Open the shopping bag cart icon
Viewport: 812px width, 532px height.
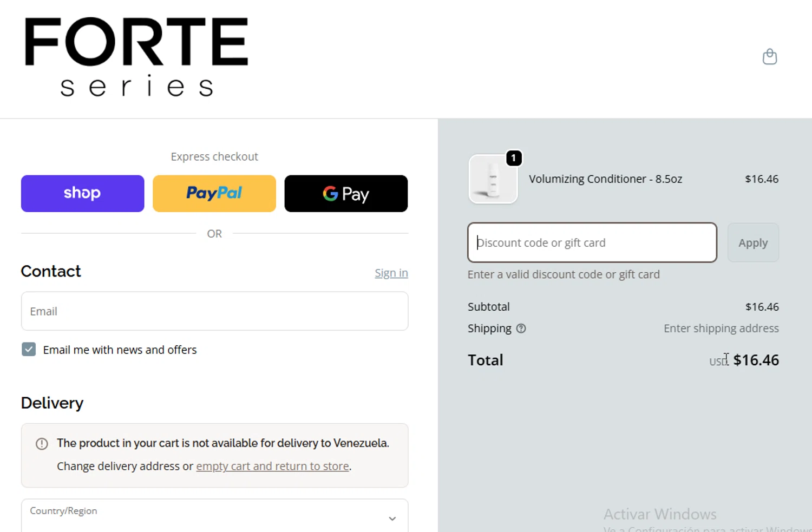769,56
